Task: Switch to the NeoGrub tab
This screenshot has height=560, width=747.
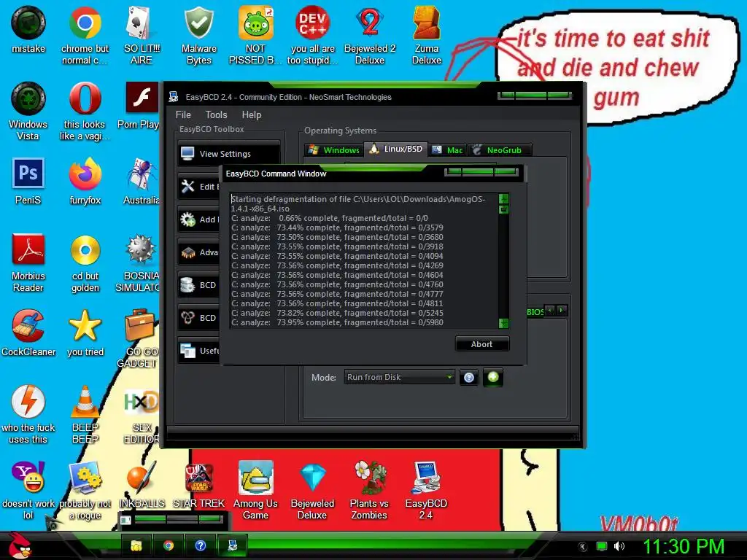Action: coord(499,150)
